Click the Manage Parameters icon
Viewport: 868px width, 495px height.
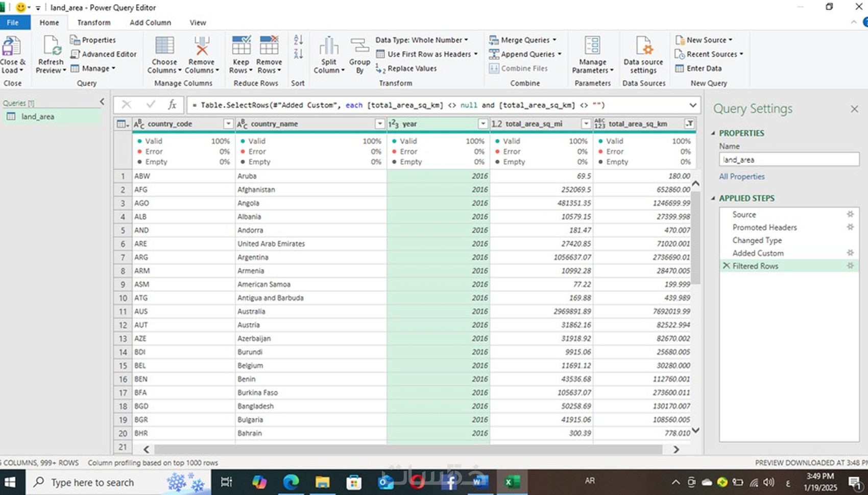point(592,46)
